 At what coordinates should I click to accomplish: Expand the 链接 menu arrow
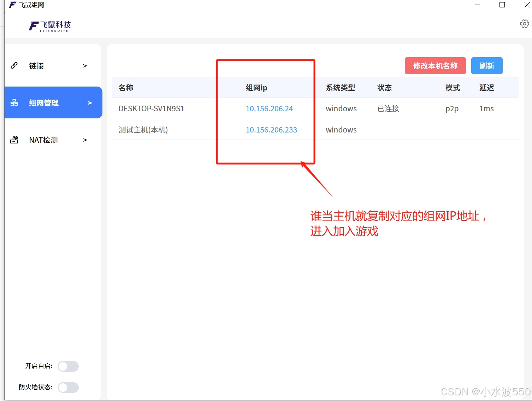click(85, 66)
